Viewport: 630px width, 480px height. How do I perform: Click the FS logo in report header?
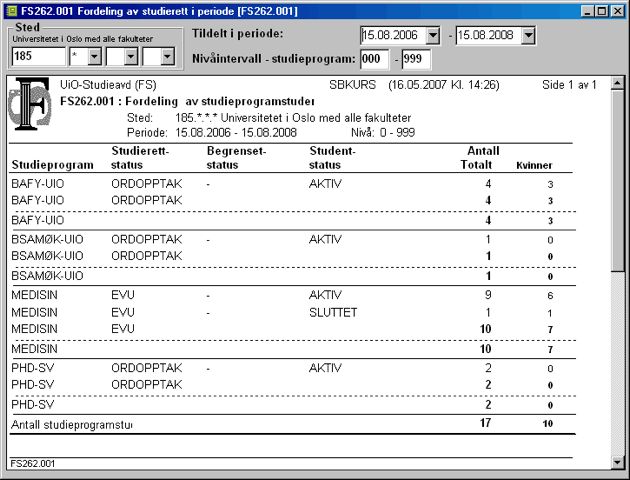[x=30, y=104]
